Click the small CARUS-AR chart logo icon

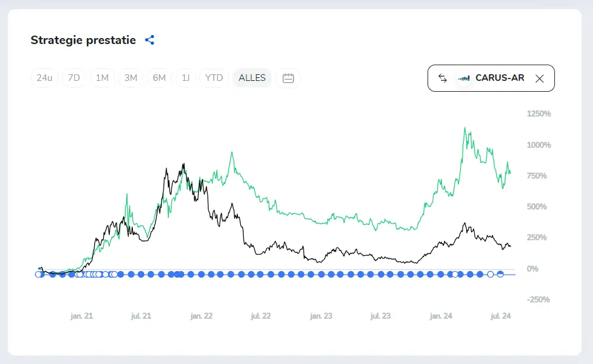[464, 78]
